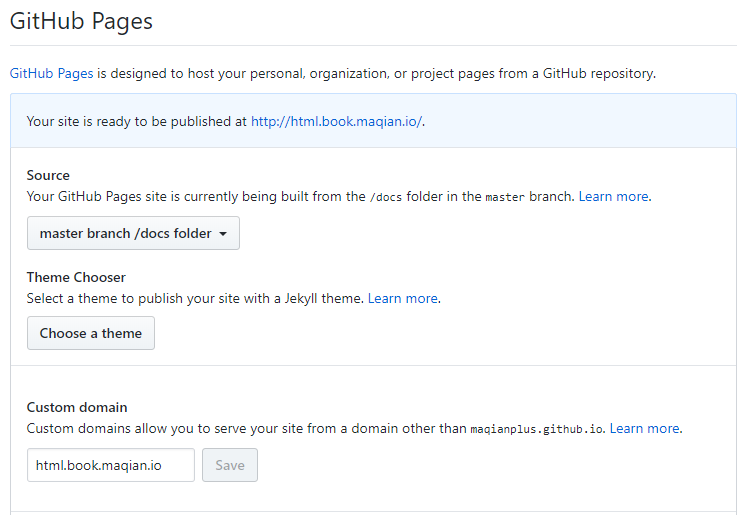Open Learn more link for Theme Chooser
This screenshot has height=515, width=752.
coord(403,298)
